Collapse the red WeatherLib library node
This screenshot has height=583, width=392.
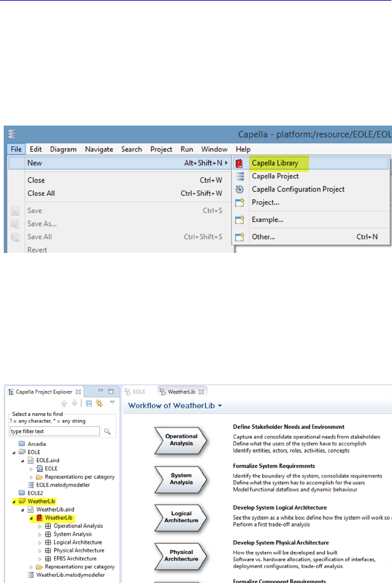point(31,518)
